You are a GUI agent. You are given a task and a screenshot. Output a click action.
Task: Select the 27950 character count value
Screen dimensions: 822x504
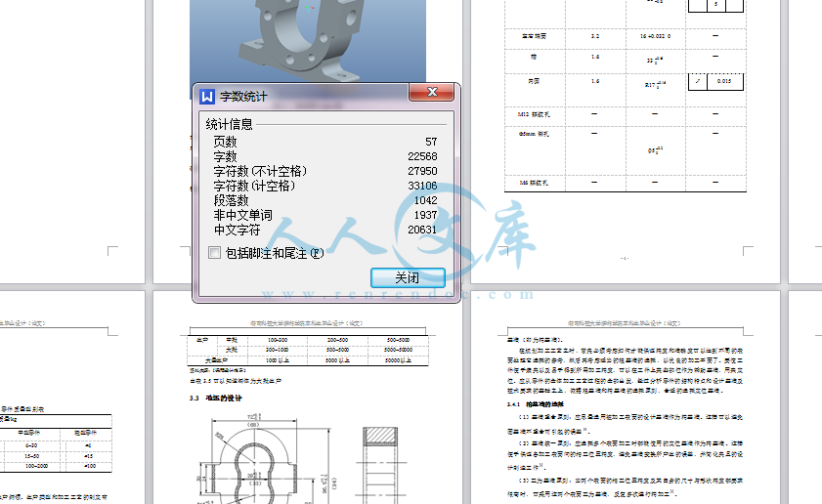click(x=422, y=171)
